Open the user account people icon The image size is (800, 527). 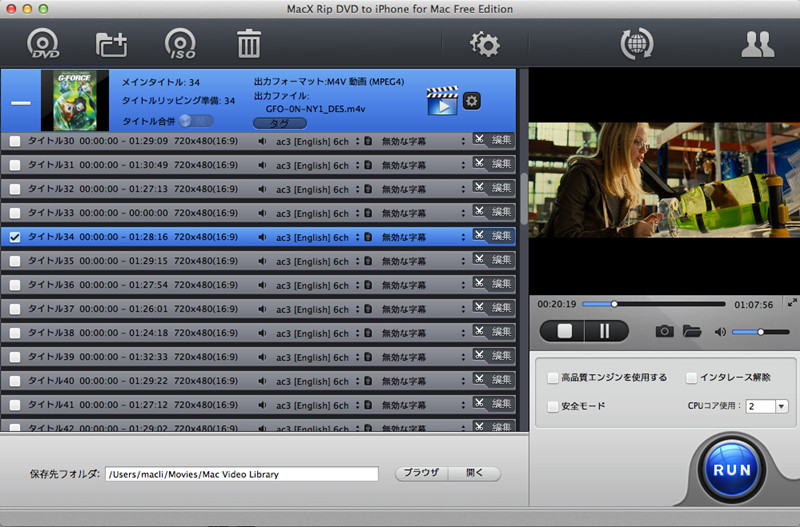(x=758, y=44)
